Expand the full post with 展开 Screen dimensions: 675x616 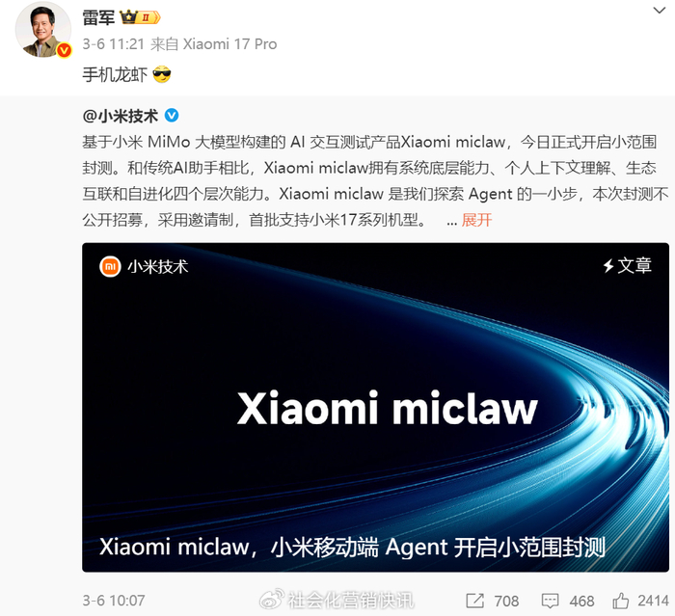pyautogui.click(x=476, y=220)
